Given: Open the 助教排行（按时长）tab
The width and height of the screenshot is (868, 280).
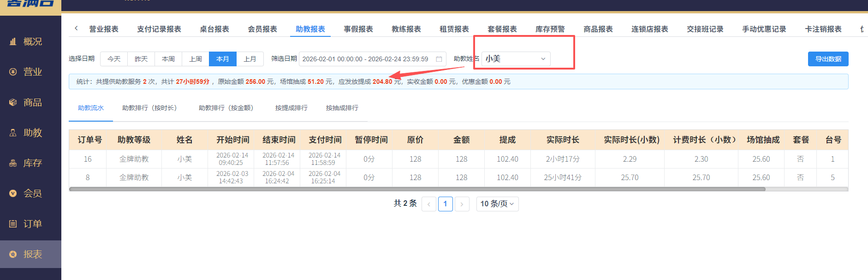Looking at the screenshot, I should (149, 108).
